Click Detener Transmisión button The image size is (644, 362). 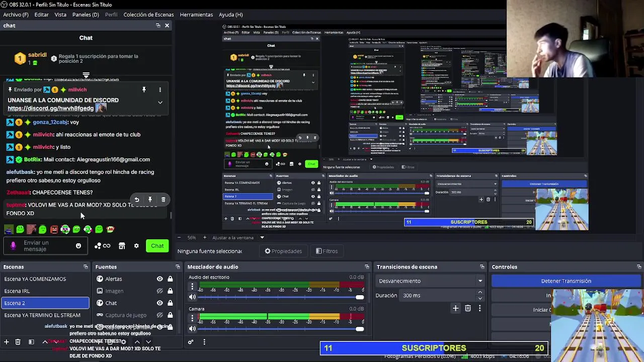coord(566,281)
